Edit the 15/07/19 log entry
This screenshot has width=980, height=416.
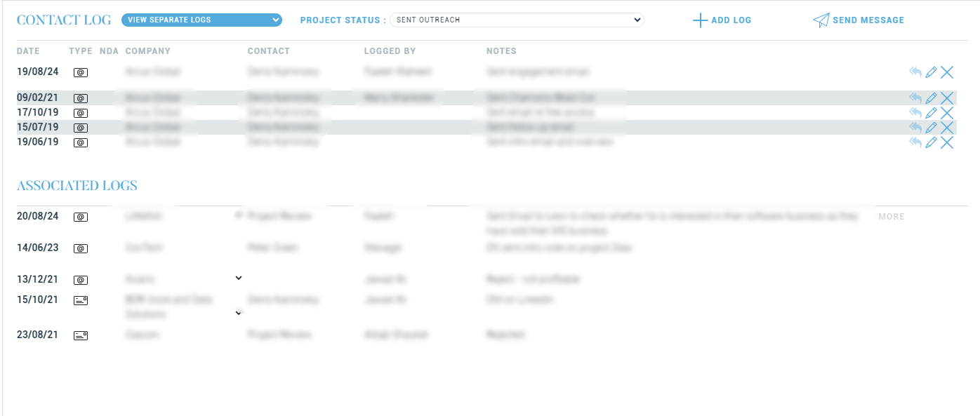(931, 127)
